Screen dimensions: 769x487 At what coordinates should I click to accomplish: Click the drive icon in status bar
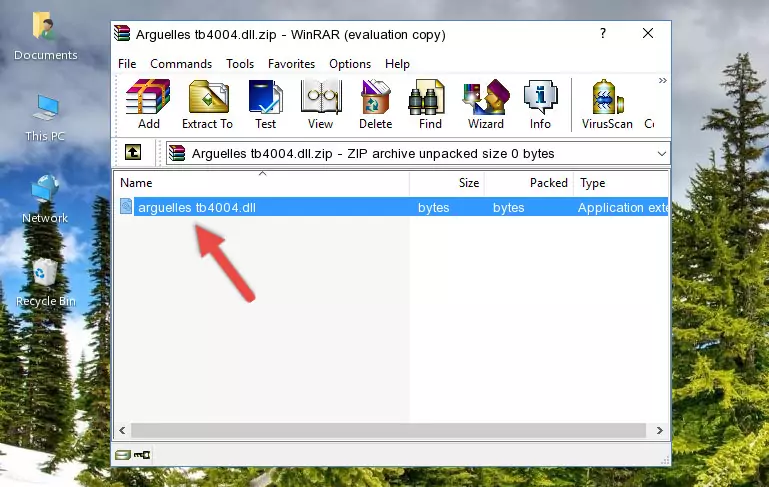tap(122, 455)
